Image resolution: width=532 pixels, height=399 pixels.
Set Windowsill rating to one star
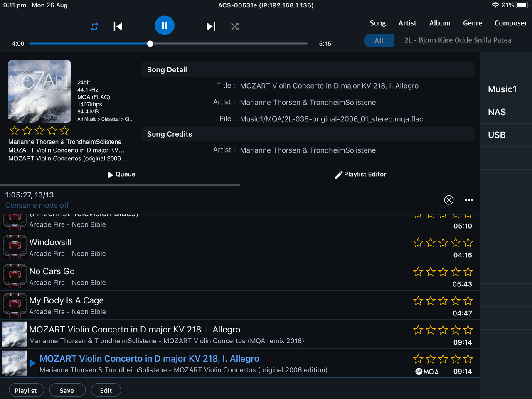[418, 243]
